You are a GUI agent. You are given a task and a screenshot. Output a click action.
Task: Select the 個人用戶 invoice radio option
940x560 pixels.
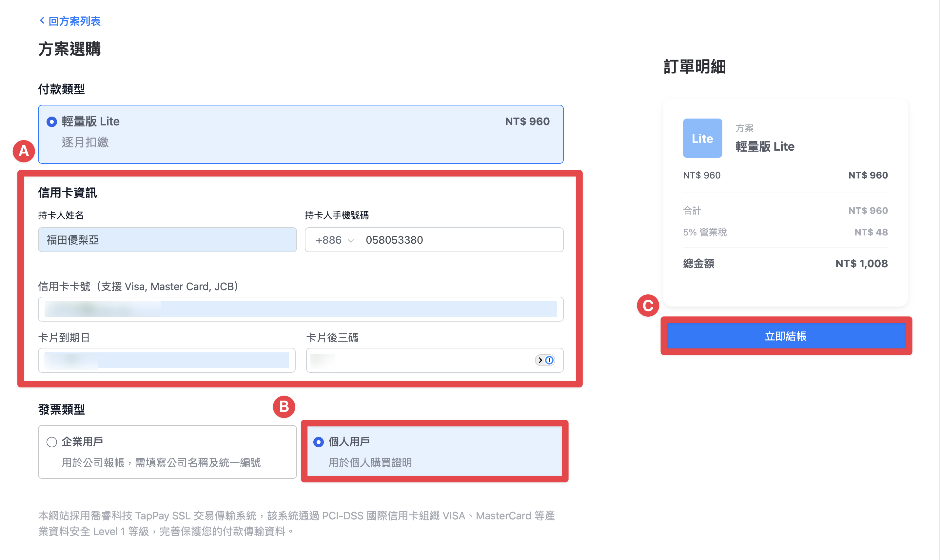tap(318, 442)
